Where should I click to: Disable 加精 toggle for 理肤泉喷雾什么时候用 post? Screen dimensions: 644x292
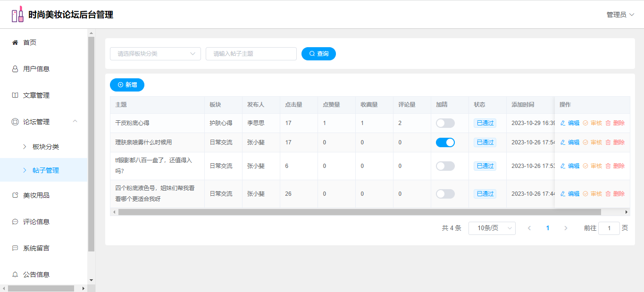(x=445, y=142)
